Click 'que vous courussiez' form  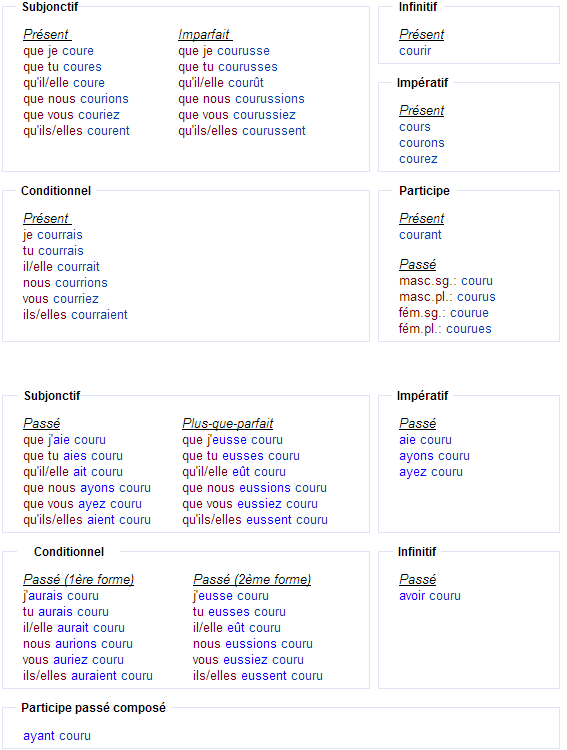(x=237, y=115)
